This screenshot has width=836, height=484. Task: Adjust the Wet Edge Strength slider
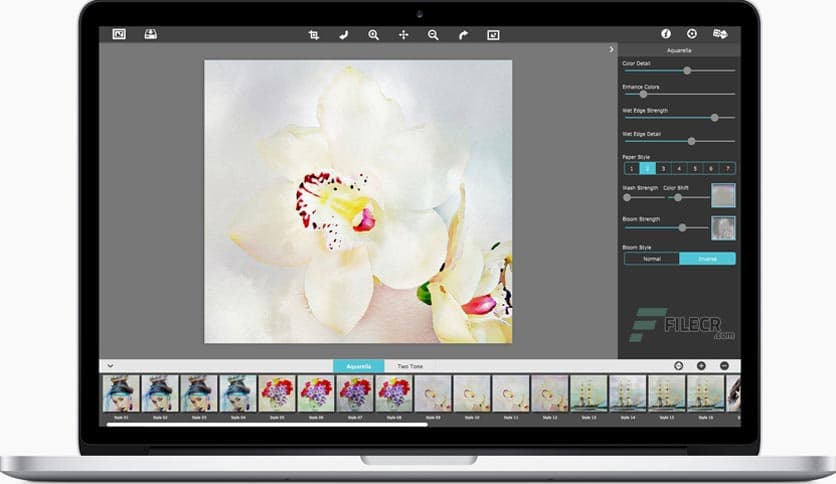click(x=679, y=117)
